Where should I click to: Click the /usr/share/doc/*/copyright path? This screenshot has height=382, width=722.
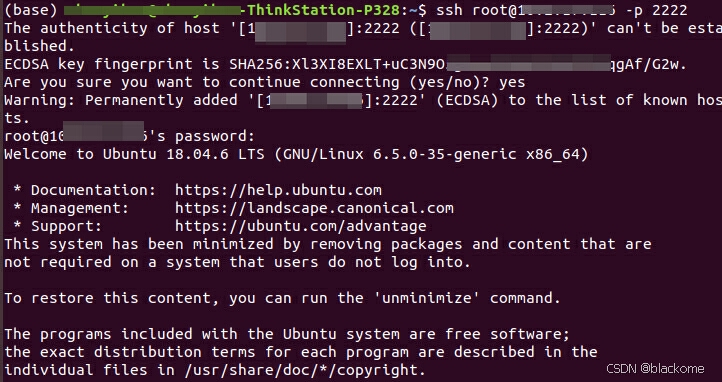tap(301, 370)
